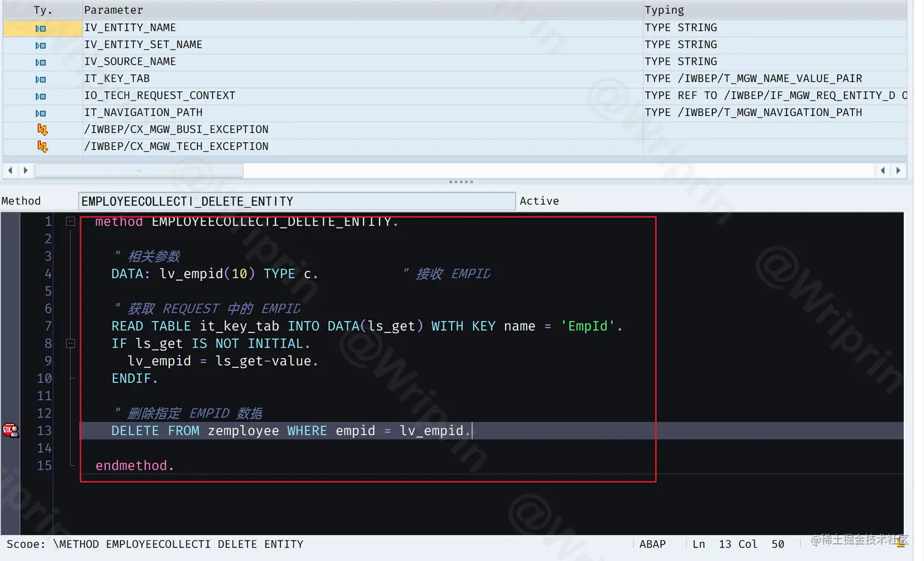Click the ABAP language indicator in status bar

tap(652, 544)
